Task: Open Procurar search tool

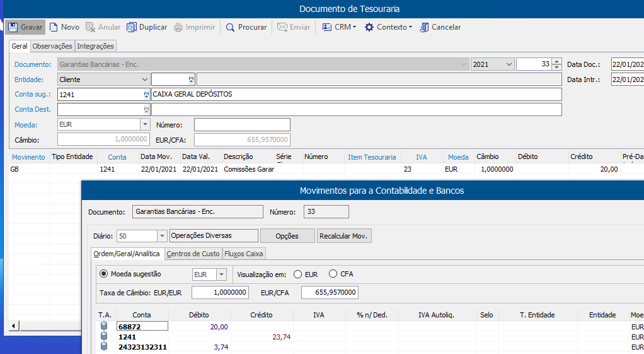Action: 231,27
